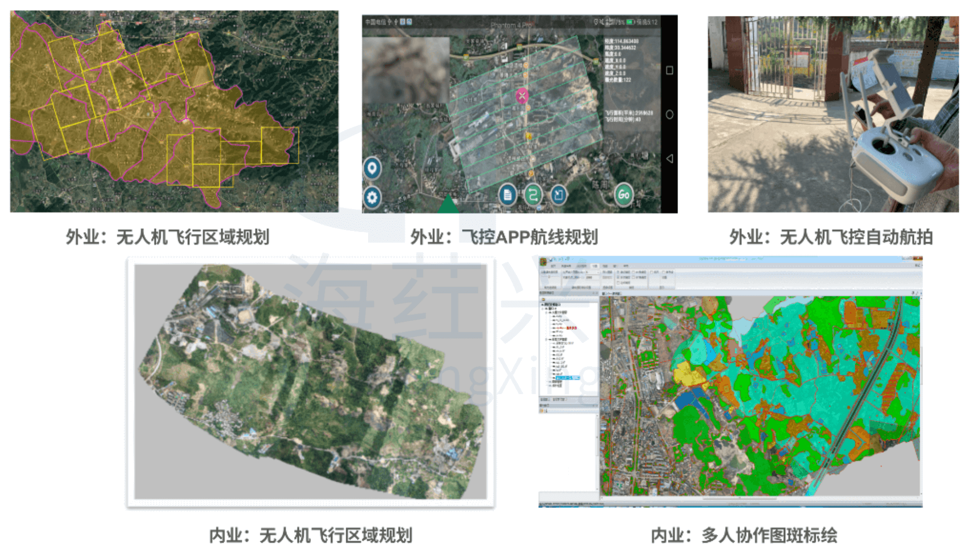Select the active ribbon tab
972x560 pixels.
(x=595, y=266)
